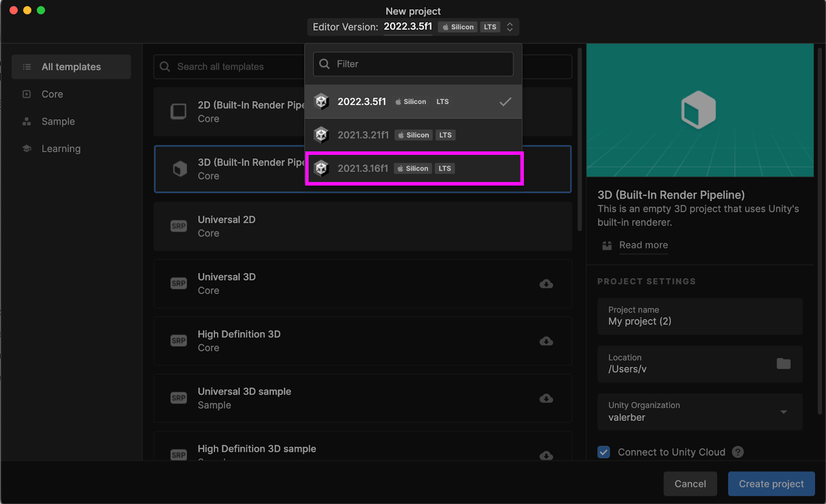Open the Read more link
Viewport: 826px width, 504px height.
point(643,245)
